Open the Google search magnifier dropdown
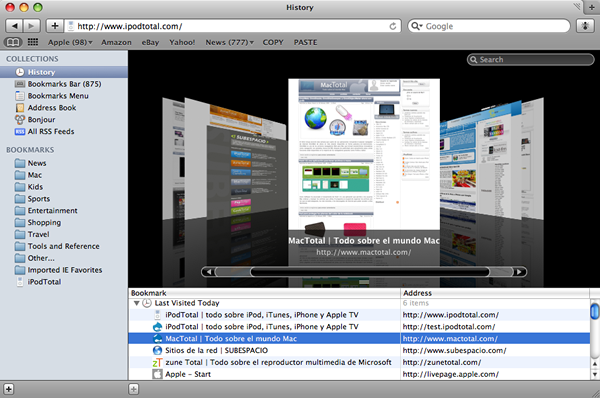 point(416,26)
